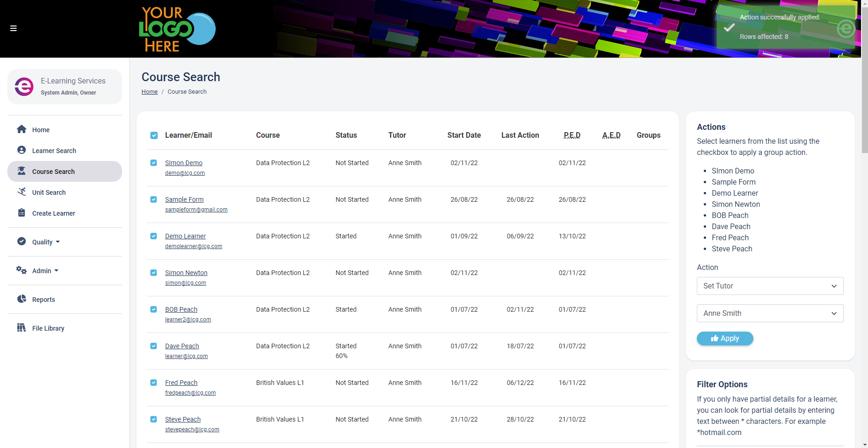Click the Status column header
Screen dimensions: 868x448
coord(346,135)
